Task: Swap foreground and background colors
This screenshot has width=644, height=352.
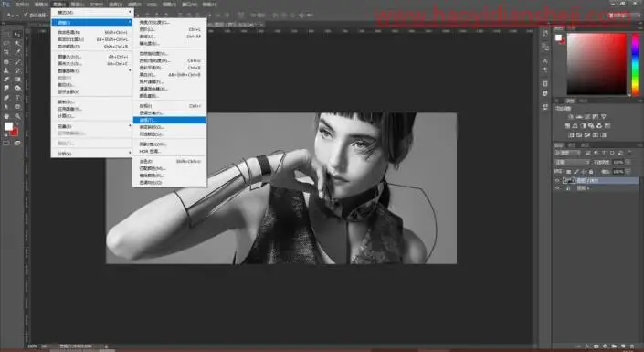Action: (x=16, y=123)
